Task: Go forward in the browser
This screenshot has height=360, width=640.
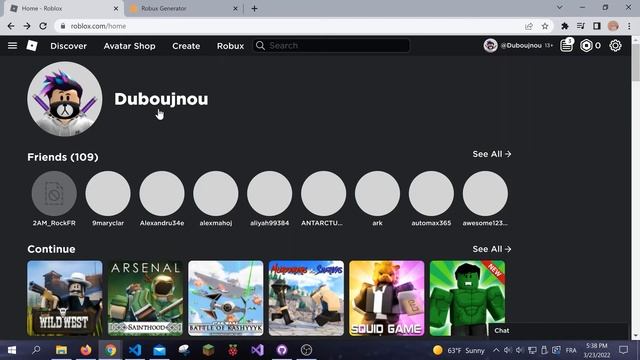Action: click(27, 26)
